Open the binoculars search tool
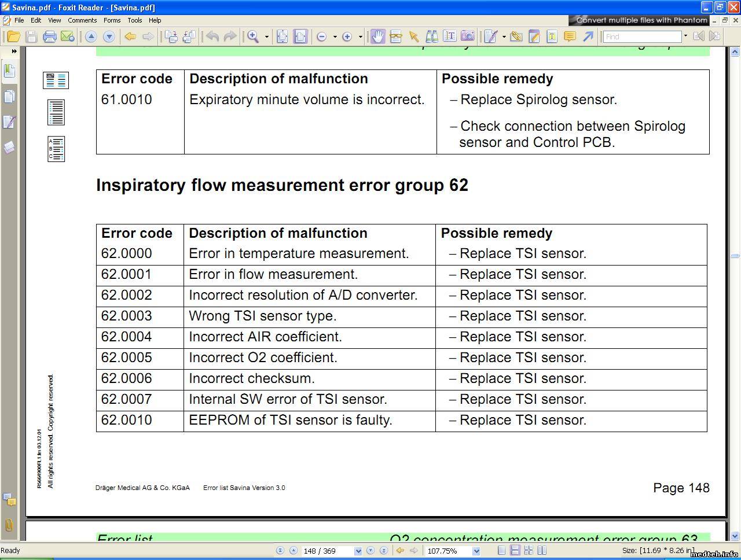The height and width of the screenshot is (560, 741). (431, 36)
